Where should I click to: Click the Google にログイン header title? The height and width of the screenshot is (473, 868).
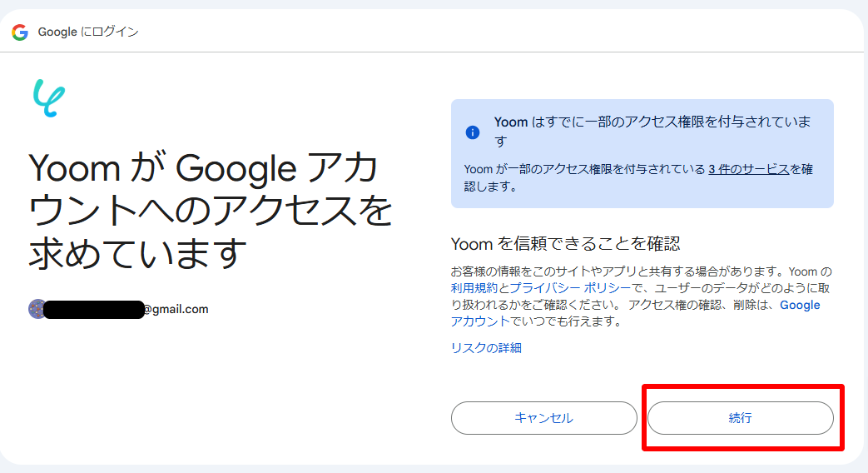(x=88, y=32)
